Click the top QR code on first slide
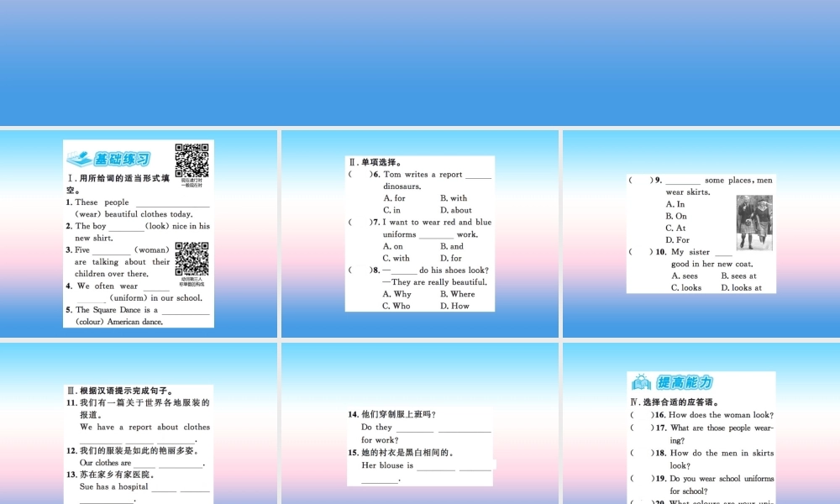The height and width of the screenshot is (504, 840). pyautogui.click(x=192, y=160)
